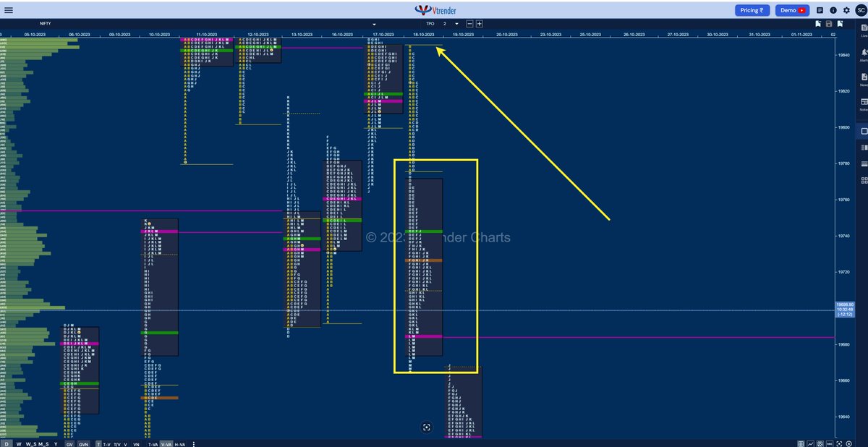Open the document notes icon in header
Screen dimensions: 868x447
(820, 10)
